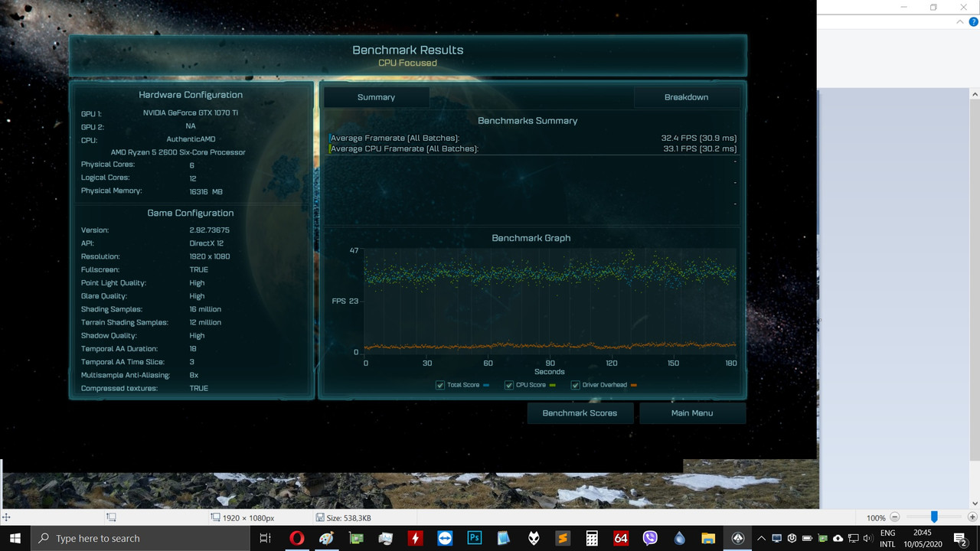Expand the hidden system tray icons
Image resolution: width=980 pixels, height=551 pixels.
pyautogui.click(x=762, y=538)
